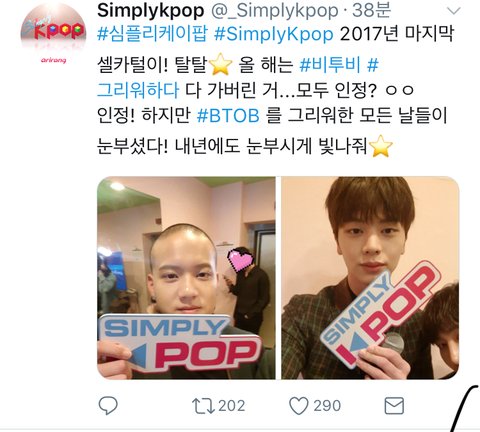Open the #SimplyKpop hashtag link
This screenshot has width=480, height=432.
[274, 34]
